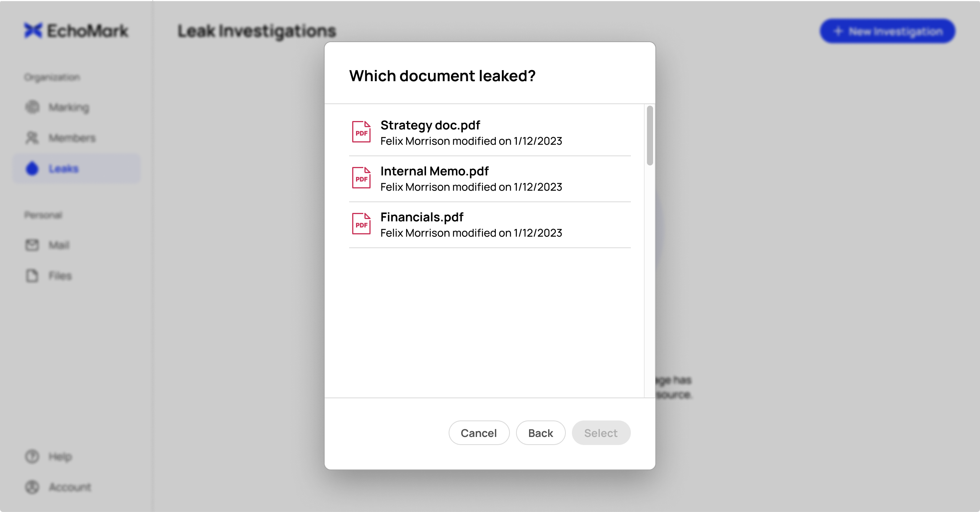
Task: Click the PDF icon for Financials.pdf
Action: 361,224
